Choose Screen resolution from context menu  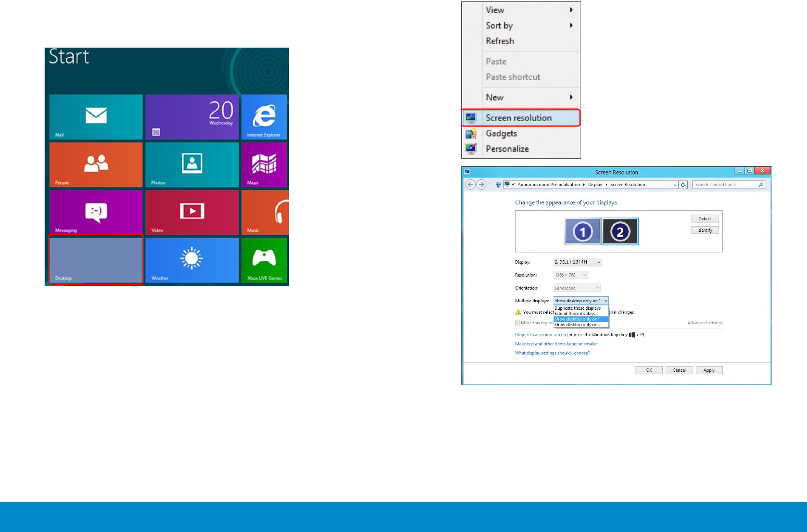coord(521,118)
